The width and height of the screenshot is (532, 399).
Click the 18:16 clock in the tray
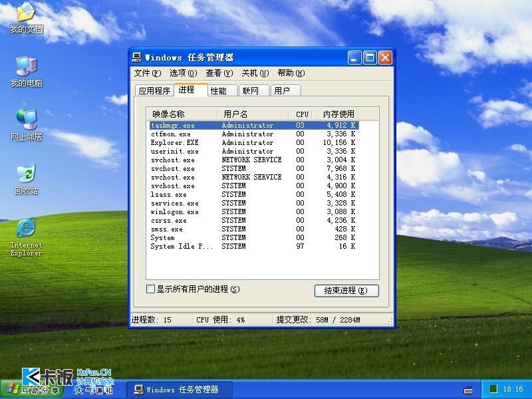pos(513,389)
